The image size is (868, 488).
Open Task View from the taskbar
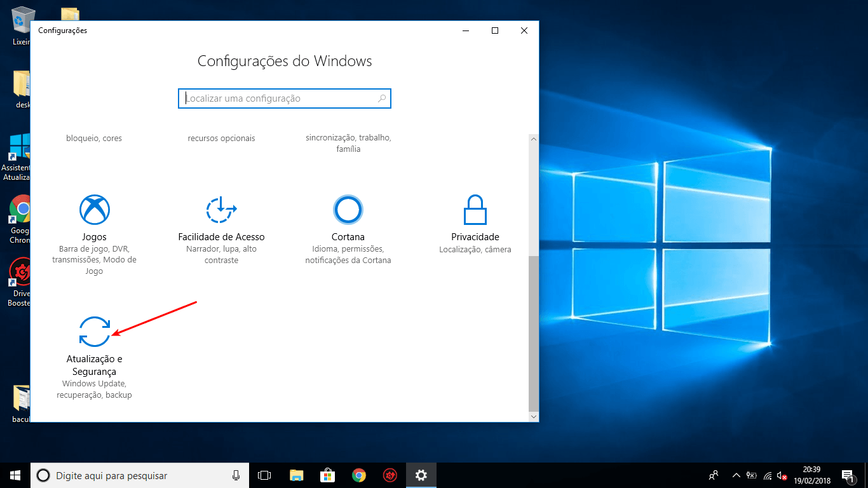click(x=264, y=475)
